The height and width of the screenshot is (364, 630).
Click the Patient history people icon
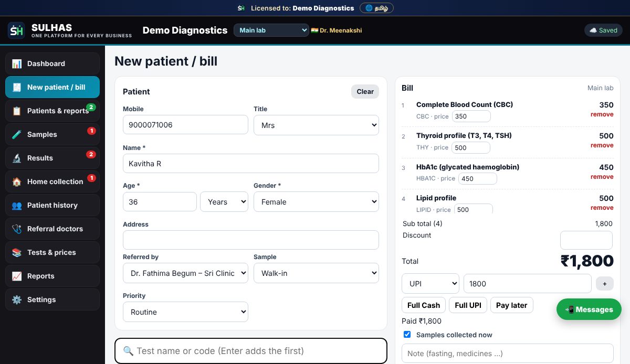(x=17, y=205)
